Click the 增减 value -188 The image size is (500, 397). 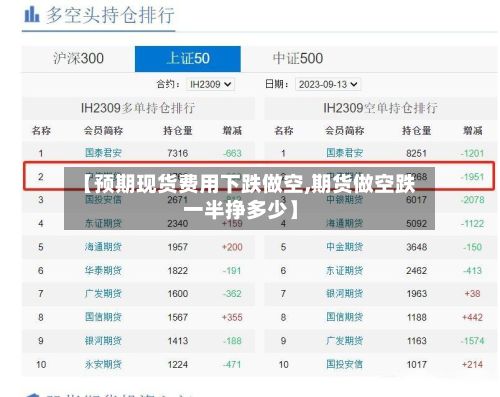coord(232,341)
